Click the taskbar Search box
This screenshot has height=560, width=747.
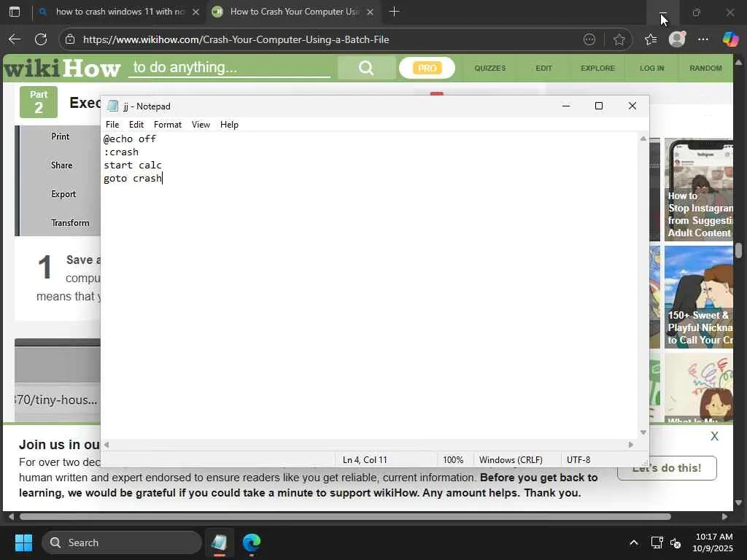click(122, 542)
